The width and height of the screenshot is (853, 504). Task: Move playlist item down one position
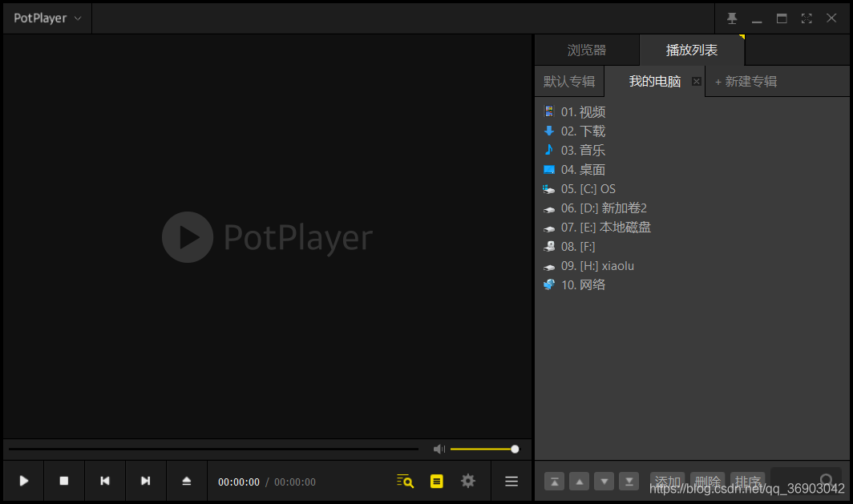[604, 481]
